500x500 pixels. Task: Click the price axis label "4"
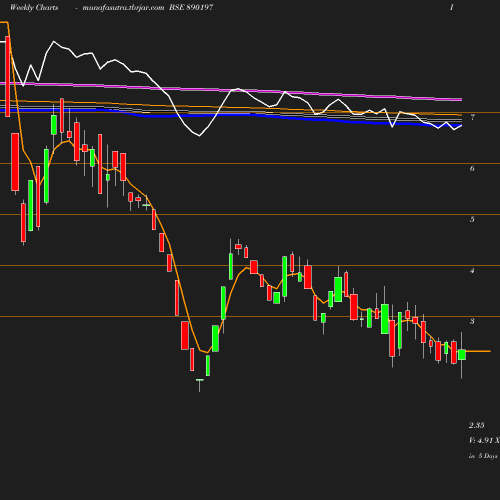tap(472, 270)
